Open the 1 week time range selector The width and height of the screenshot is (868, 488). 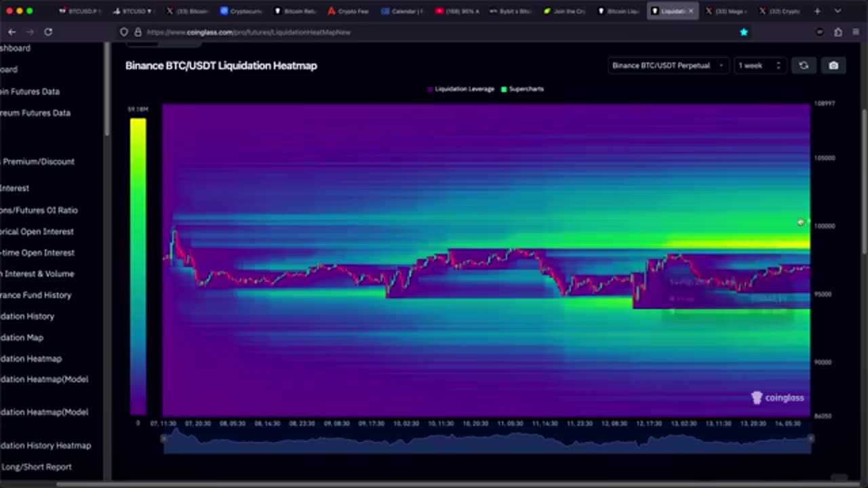tap(759, 66)
